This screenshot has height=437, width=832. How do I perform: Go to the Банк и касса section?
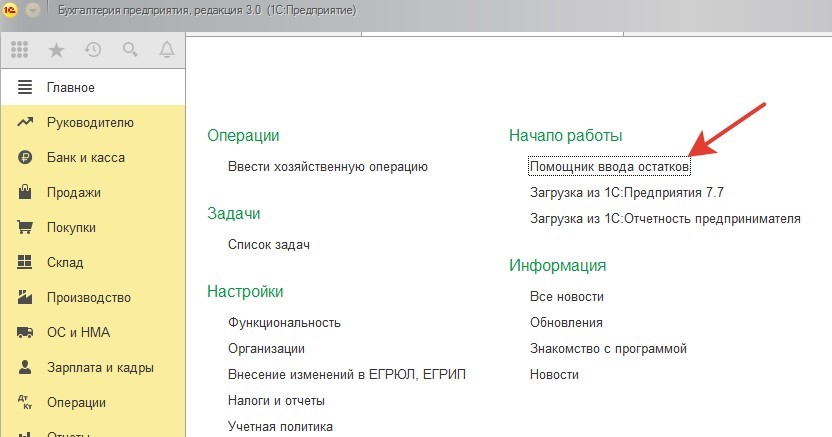[85, 158]
